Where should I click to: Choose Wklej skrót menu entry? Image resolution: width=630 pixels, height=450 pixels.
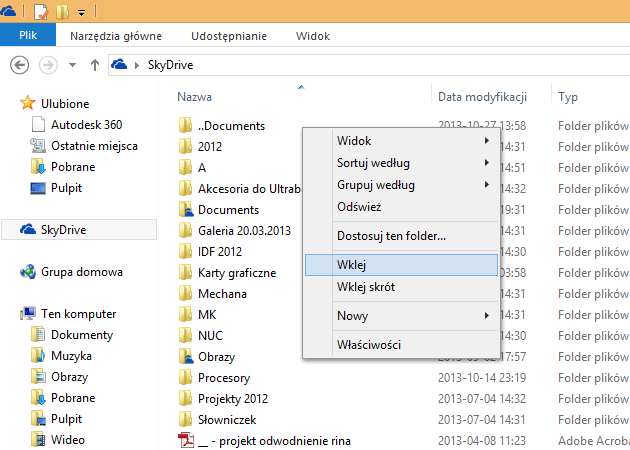(402, 287)
